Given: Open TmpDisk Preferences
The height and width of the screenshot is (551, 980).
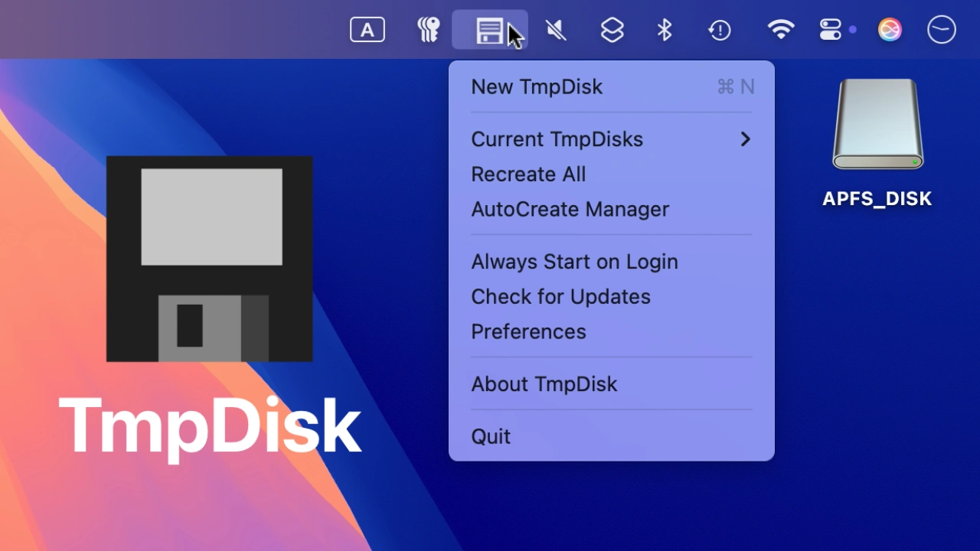Looking at the screenshot, I should tap(528, 332).
